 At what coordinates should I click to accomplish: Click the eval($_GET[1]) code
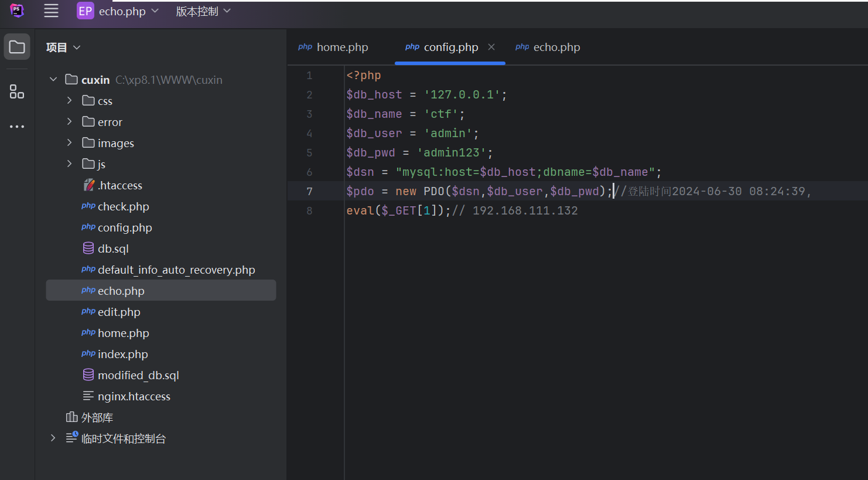pos(398,210)
